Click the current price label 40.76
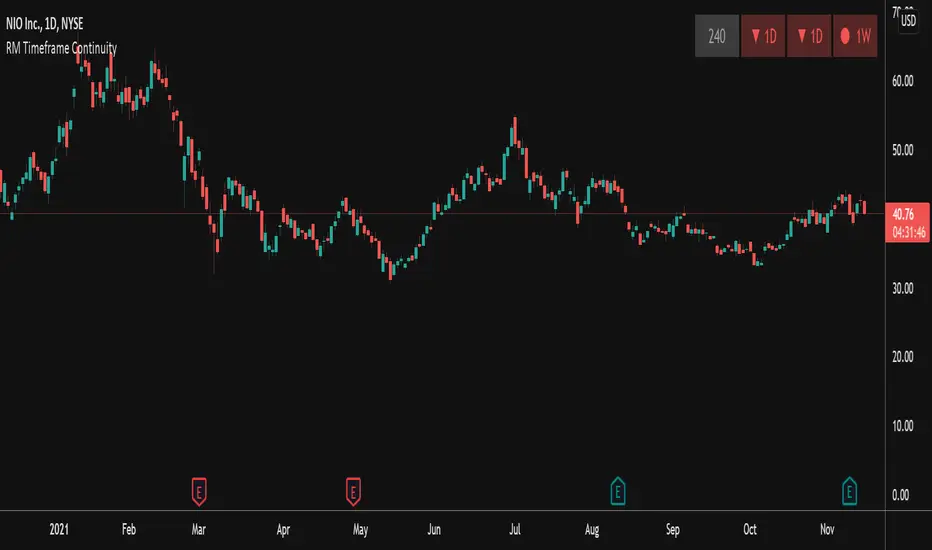Screen dimensions: 932x550 [903, 215]
